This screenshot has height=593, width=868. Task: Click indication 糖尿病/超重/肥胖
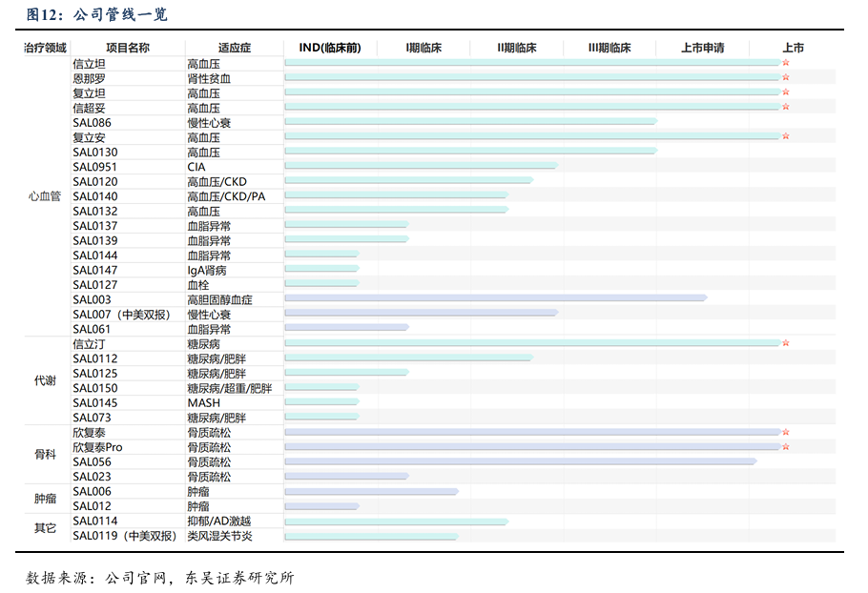(230, 388)
